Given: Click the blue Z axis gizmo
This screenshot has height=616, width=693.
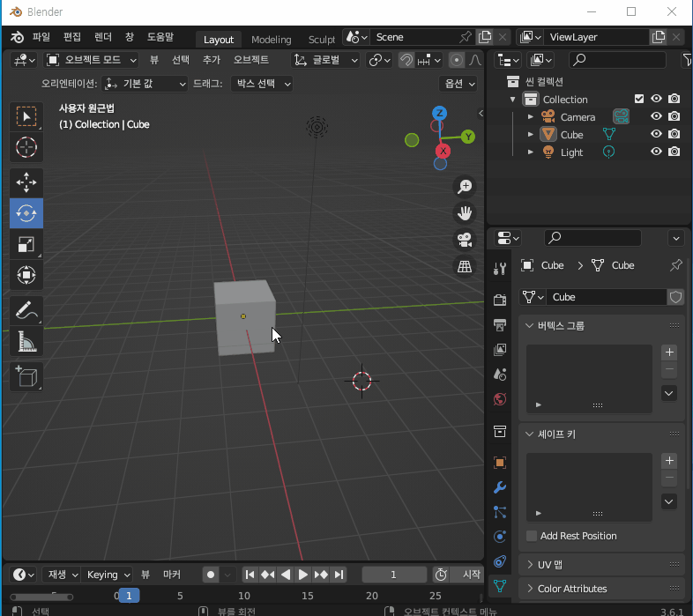Looking at the screenshot, I should pyautogui.click(x=439, y=113).
